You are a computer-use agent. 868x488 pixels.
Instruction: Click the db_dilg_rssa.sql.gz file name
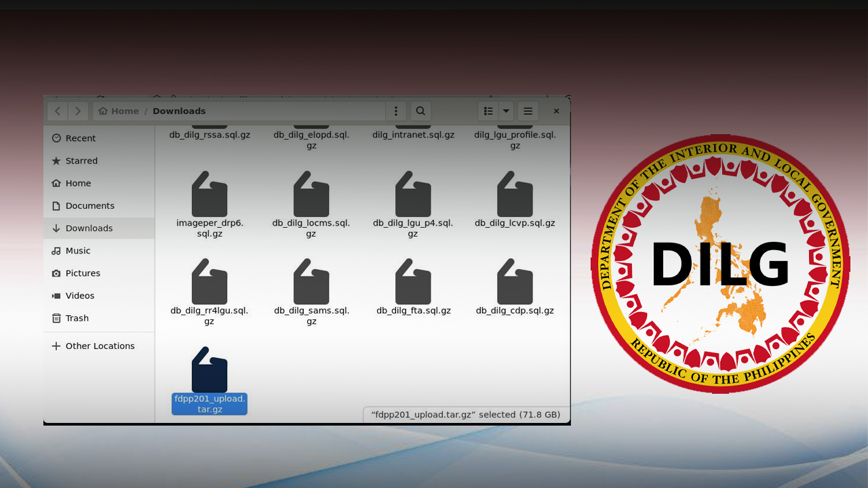point(210,135)
